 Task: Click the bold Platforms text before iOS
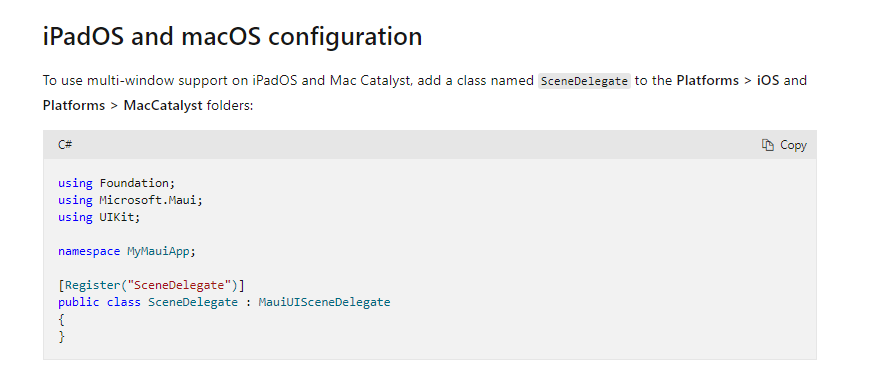pos(708,80)
